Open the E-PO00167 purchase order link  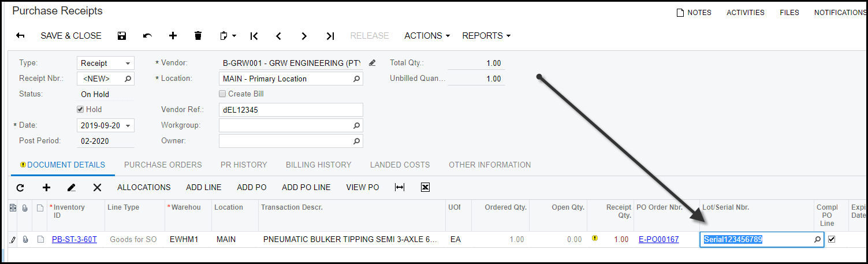[x=658, y=239]
